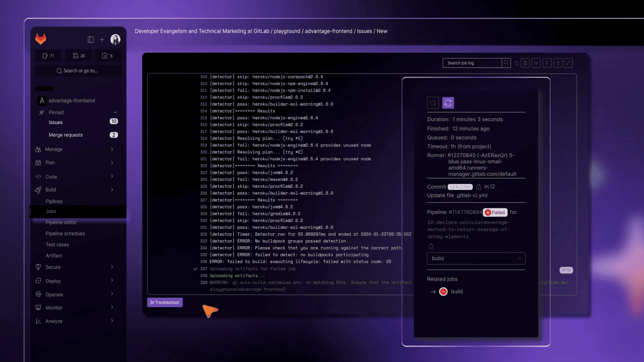The image size is (644, 362).
Task: Click the Search job log field
Action: click(x=472, y=63)
